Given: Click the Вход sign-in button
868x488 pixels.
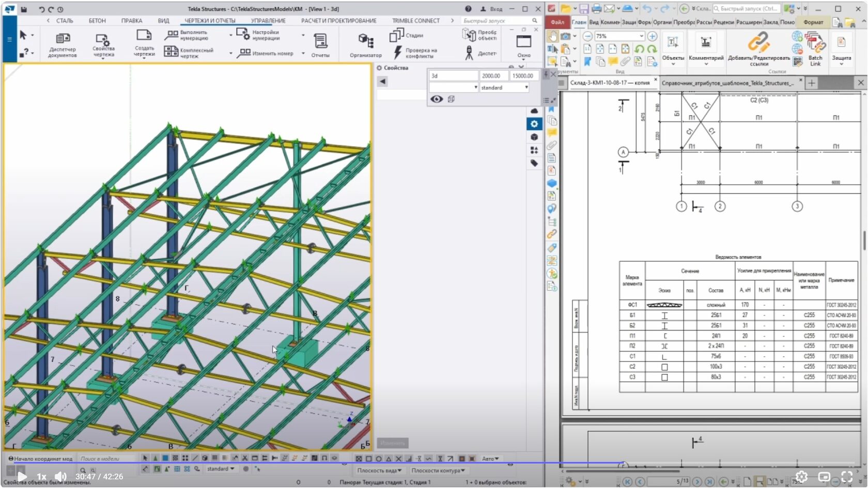Looking at the screenshot, I should pyautogui.click(x=491, y=9).
